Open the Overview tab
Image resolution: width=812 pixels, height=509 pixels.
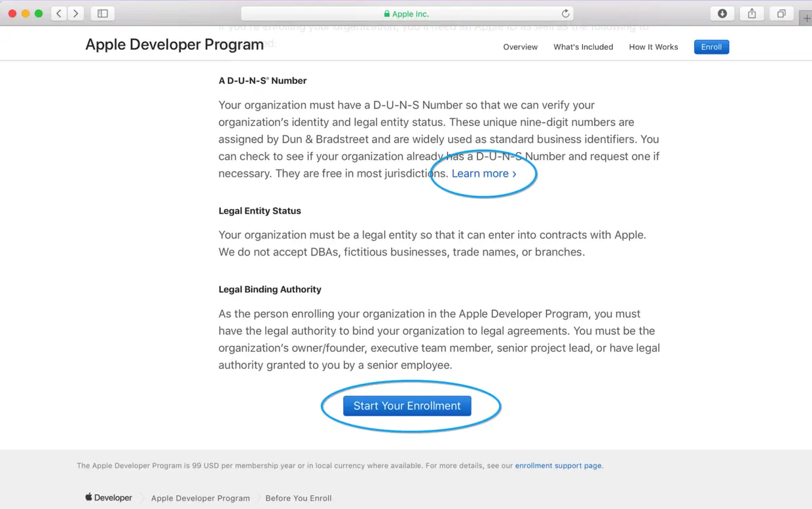(521, 47)
